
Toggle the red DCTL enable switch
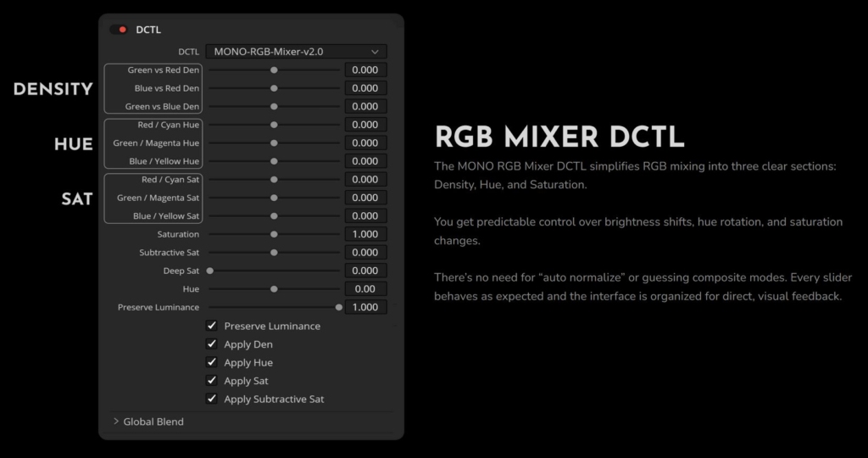pyautogui.click(x=119, y=30)
